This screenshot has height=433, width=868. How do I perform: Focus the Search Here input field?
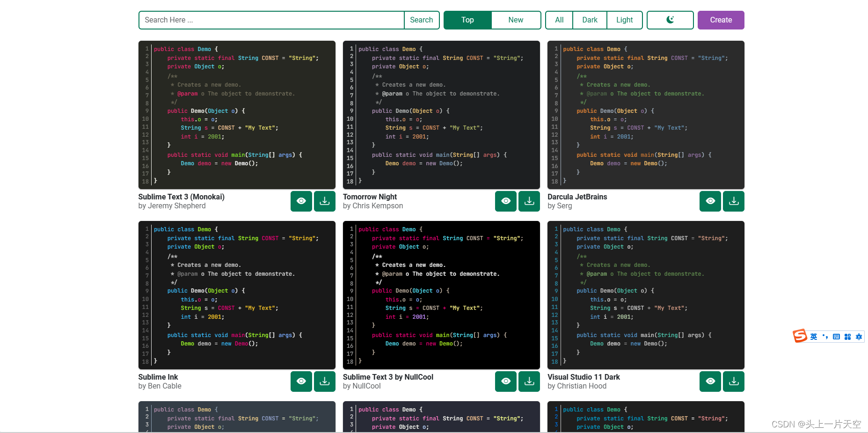coord(271,20)
